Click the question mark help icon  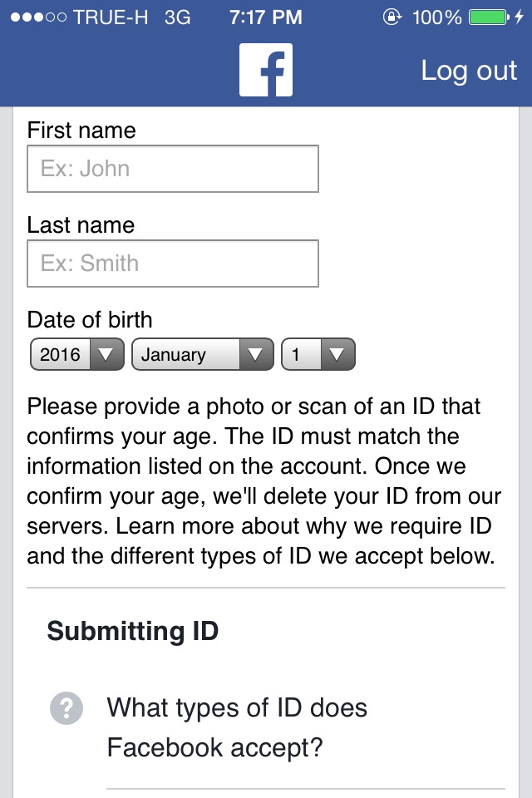(66, 708)
